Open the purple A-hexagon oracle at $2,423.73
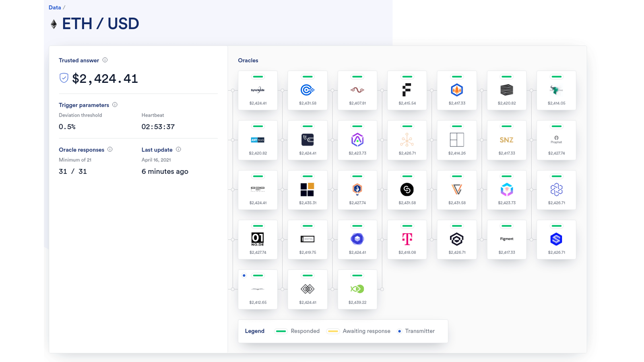Viewport: 644px width, 362px height. click(357, 140)
